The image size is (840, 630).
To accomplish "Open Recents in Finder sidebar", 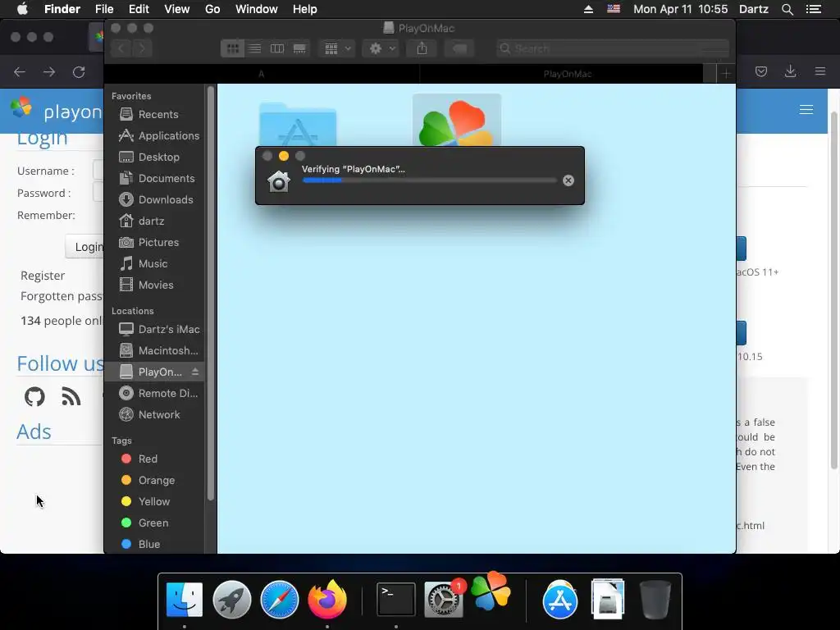I will point(154,114).
